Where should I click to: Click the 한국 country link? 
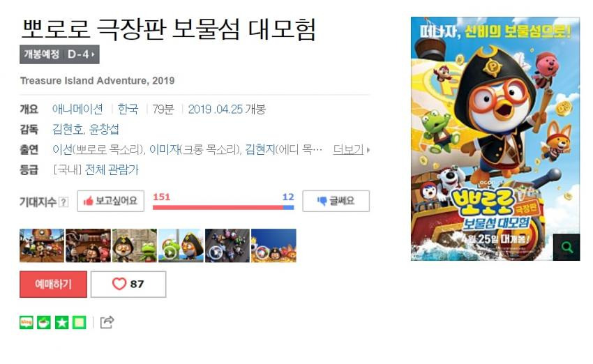128,109
